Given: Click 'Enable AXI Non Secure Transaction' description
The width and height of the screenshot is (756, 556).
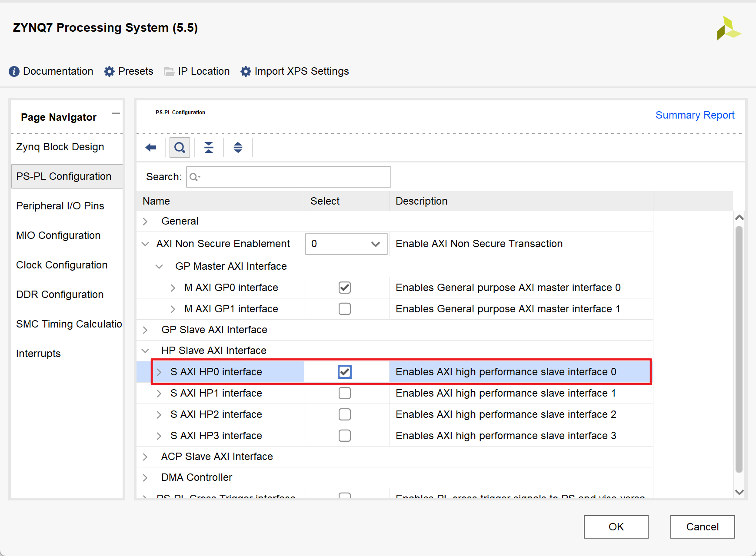Looking at the screenshot, I should click(x=479, y=244).
